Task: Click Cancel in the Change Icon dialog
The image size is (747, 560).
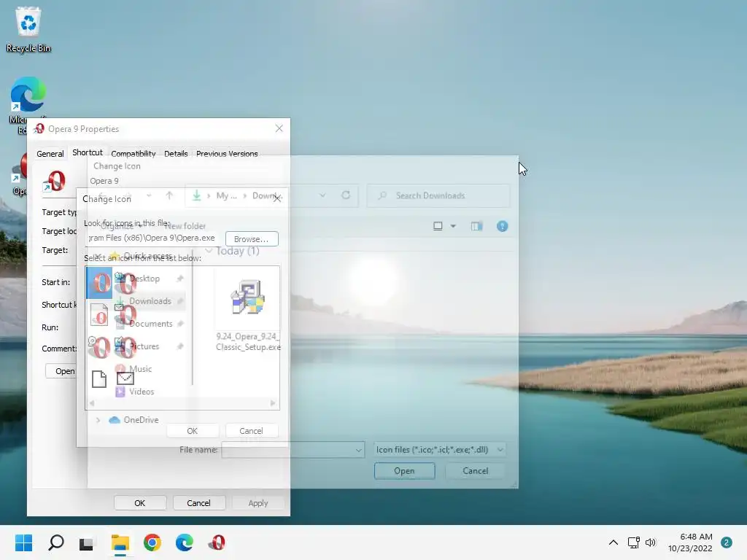Action: (x=251, y=431)
